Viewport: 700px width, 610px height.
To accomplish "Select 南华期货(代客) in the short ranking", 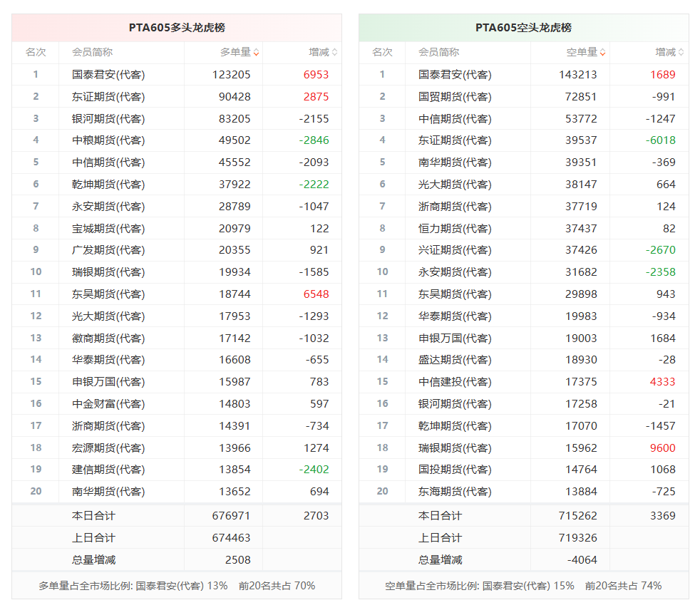I will tap(455, 162).
